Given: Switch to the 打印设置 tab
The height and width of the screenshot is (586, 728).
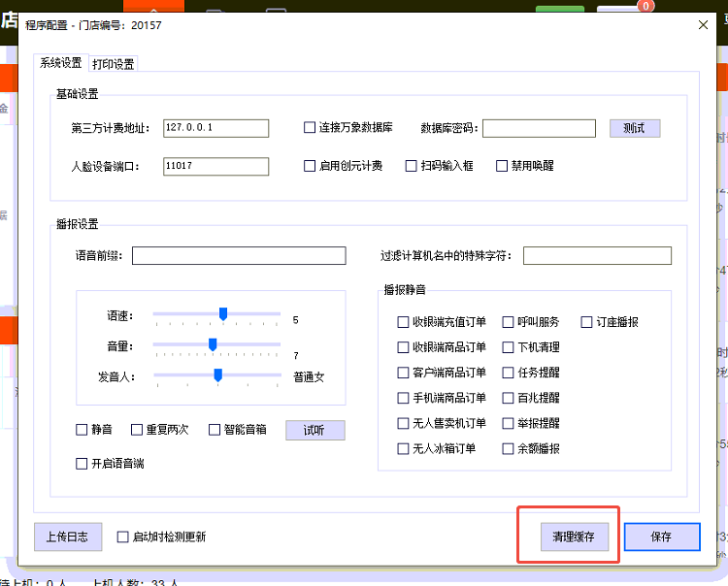Looking at the screenshot, I should [x=114, y=64].
